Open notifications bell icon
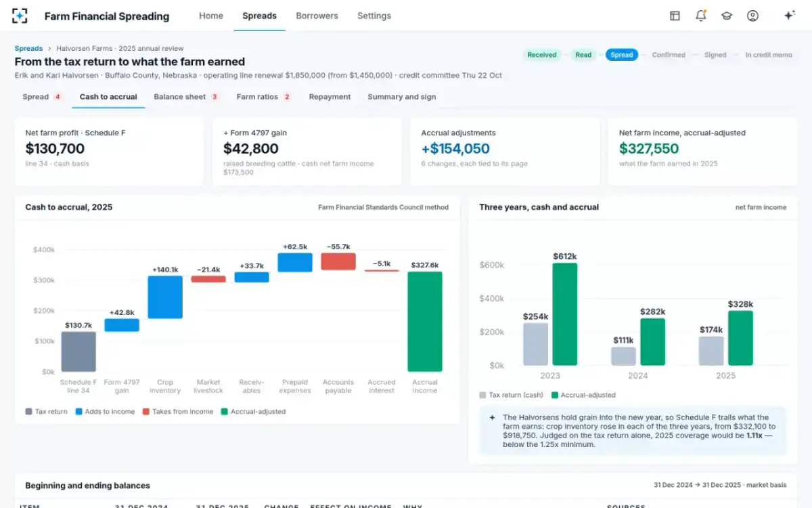Screen dimensions: 812x508 pyautogui.click(x=701, y=16)
